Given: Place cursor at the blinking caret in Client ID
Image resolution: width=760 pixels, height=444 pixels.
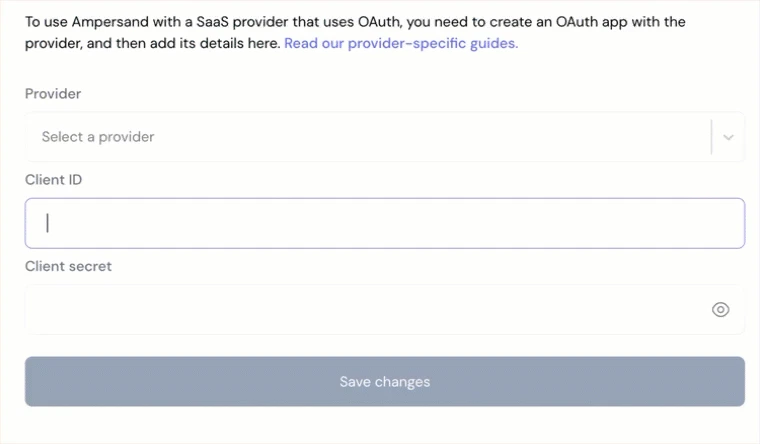Looking at the screenshot, I should 48,223.
